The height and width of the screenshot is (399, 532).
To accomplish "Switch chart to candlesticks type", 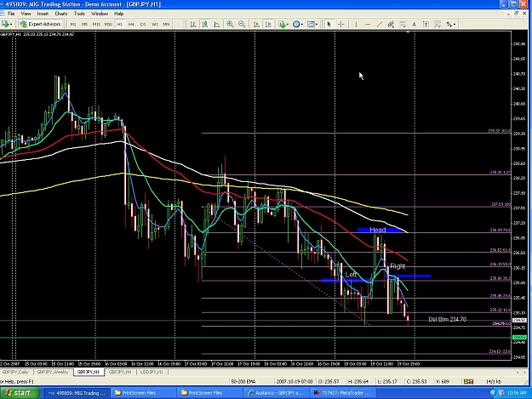I will 205,24.
